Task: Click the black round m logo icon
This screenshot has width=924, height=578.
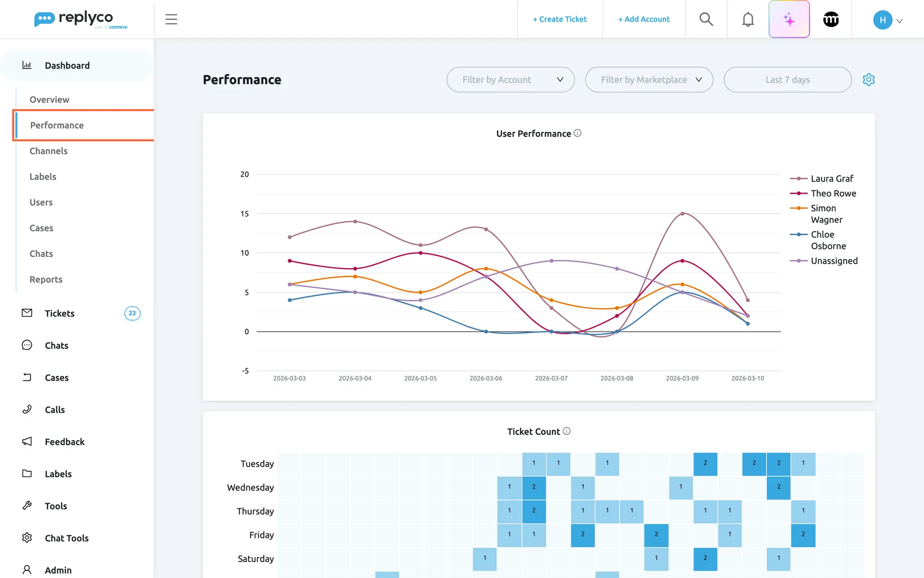Action: pyautogui.click(x=831, y=20)
